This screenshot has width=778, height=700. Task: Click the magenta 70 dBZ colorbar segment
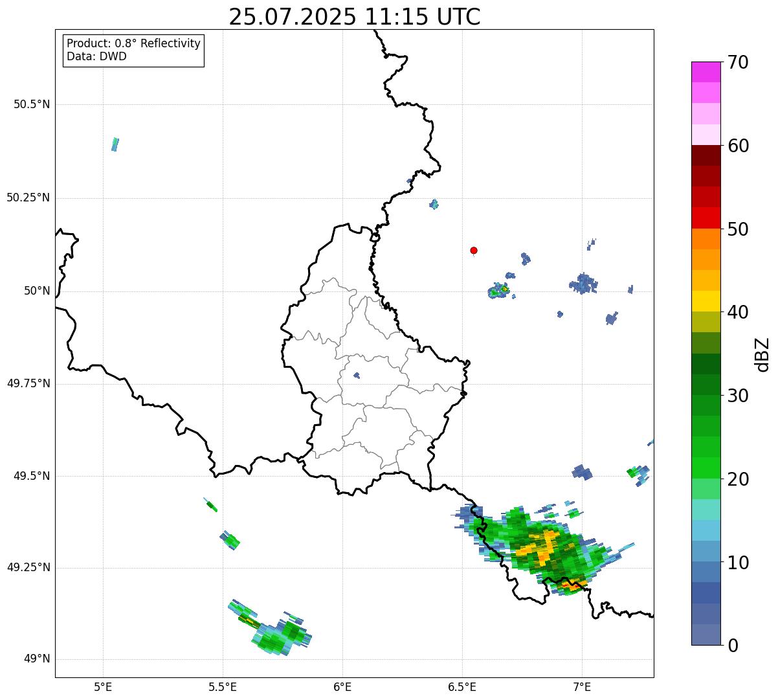(706, 72)
